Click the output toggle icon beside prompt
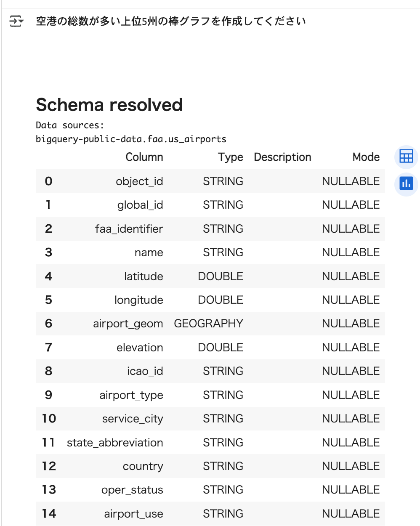 (x=16, y=21)
